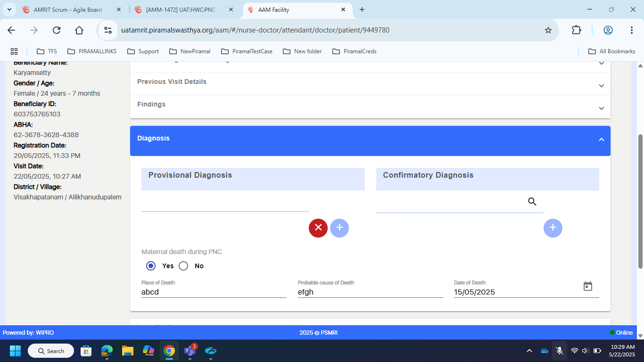Select No for Maternal death during PNC

(183, 266)
